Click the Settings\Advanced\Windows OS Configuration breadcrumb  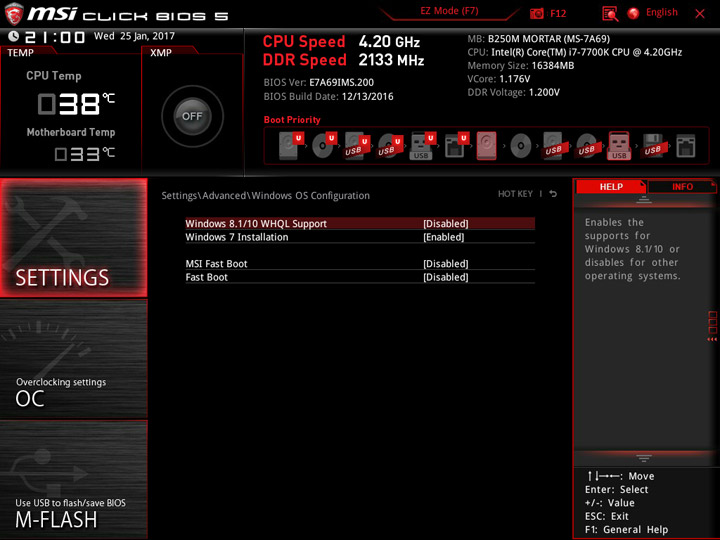pyautogui.click(x=265, y=195)
